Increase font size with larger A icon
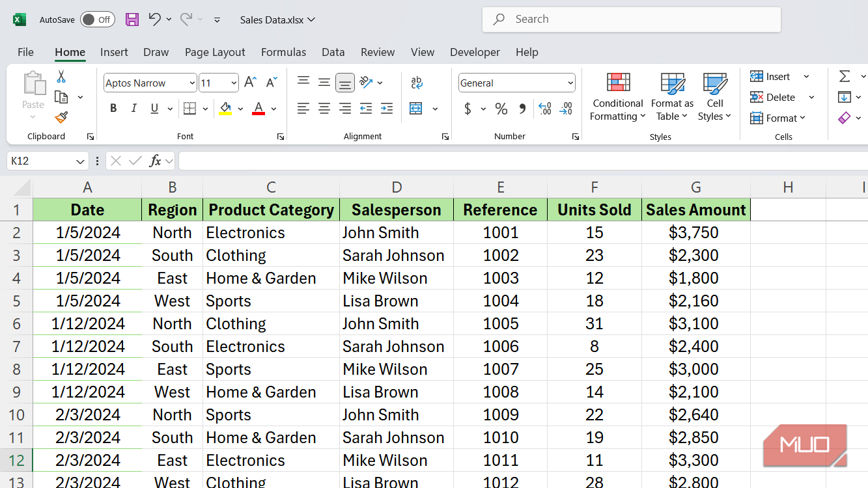Screen dimensions: 868x488 tap(250, 83)
